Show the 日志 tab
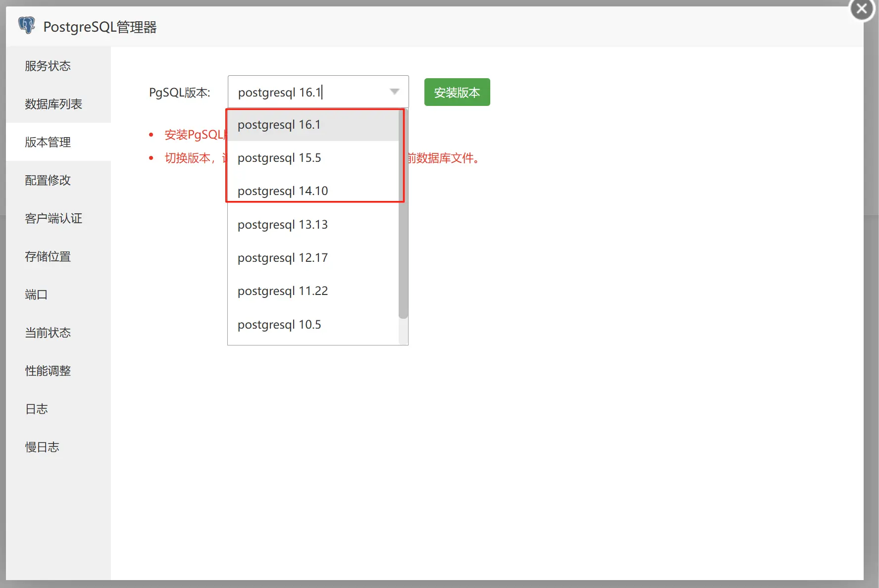 point(58,409)
